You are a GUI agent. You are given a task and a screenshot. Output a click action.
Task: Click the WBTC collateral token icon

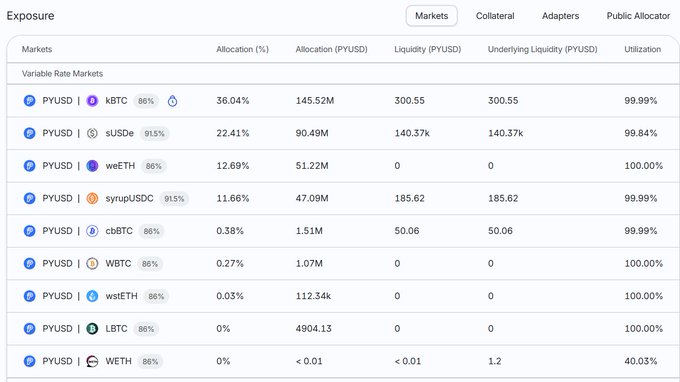pos(92,264)
